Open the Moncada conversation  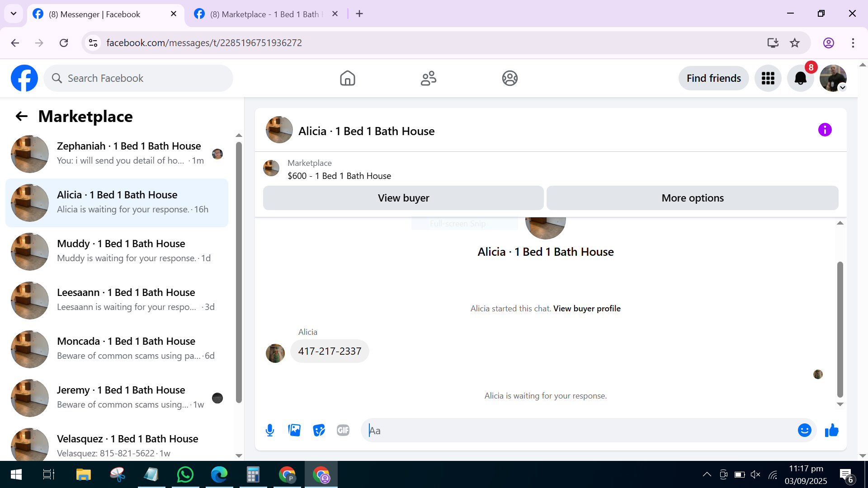[117, 349]
